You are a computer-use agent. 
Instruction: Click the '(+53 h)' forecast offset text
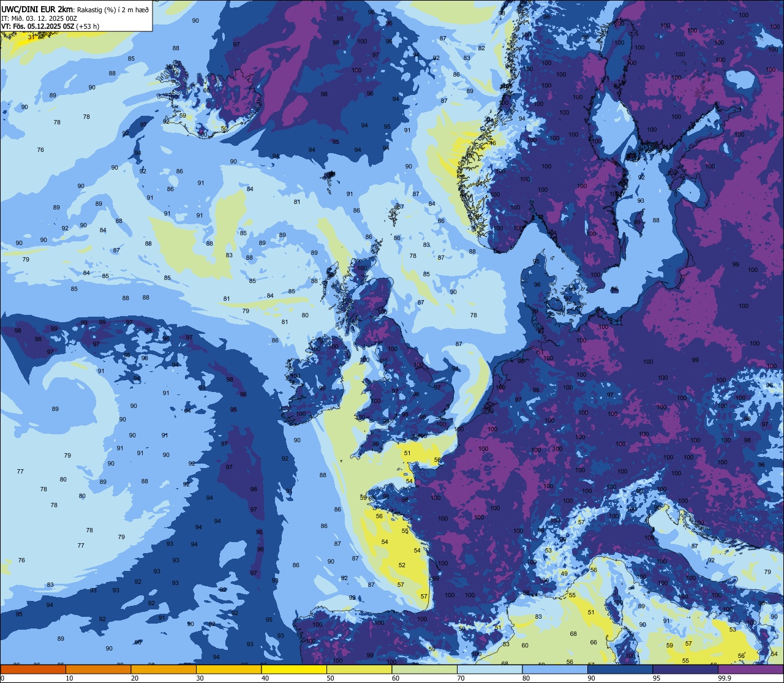(88, 26)
